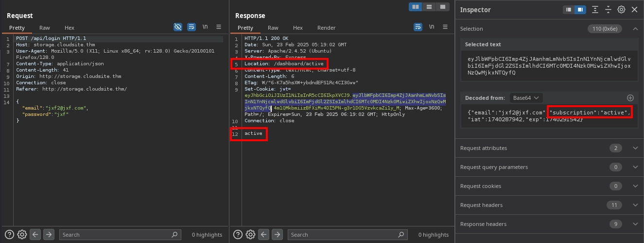Screen dimensions: 644x243
Task: Expand Response headers section
Action: coord(635,224)
